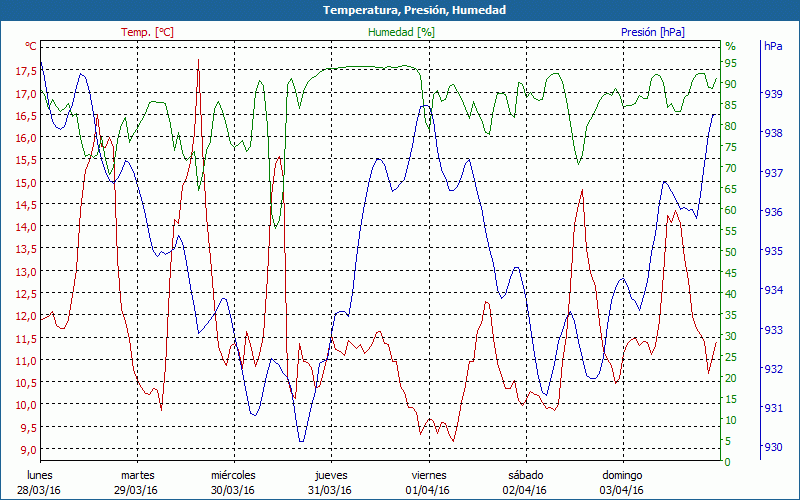Pick the viernes 01/04/16 date marker

click(x=428, y=482)
